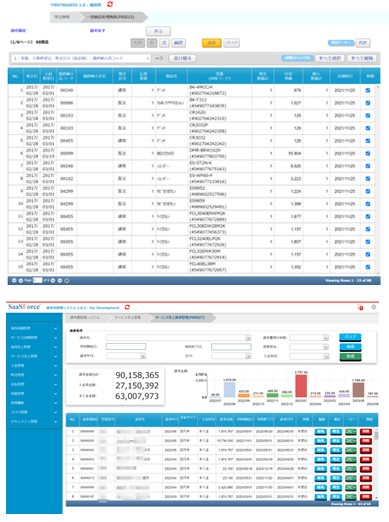Image resolution: width=389 pixels, height=522 pixels.
Task: Uncheck the checkbox in order row 14
Action: 368,254
